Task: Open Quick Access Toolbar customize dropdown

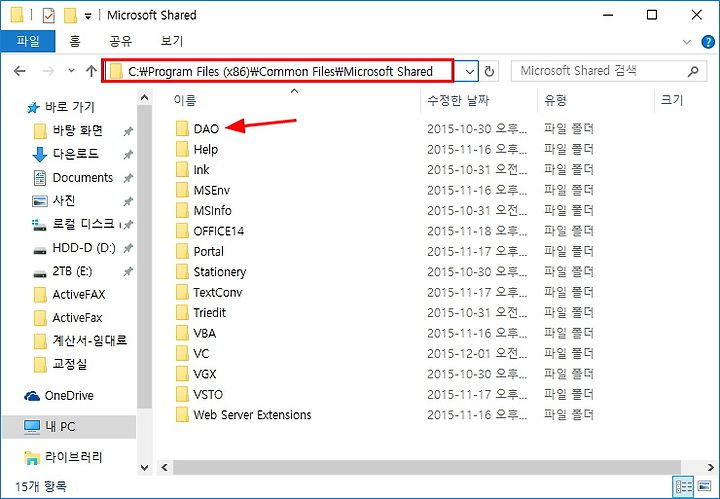Action: click(x=88, y=17)
